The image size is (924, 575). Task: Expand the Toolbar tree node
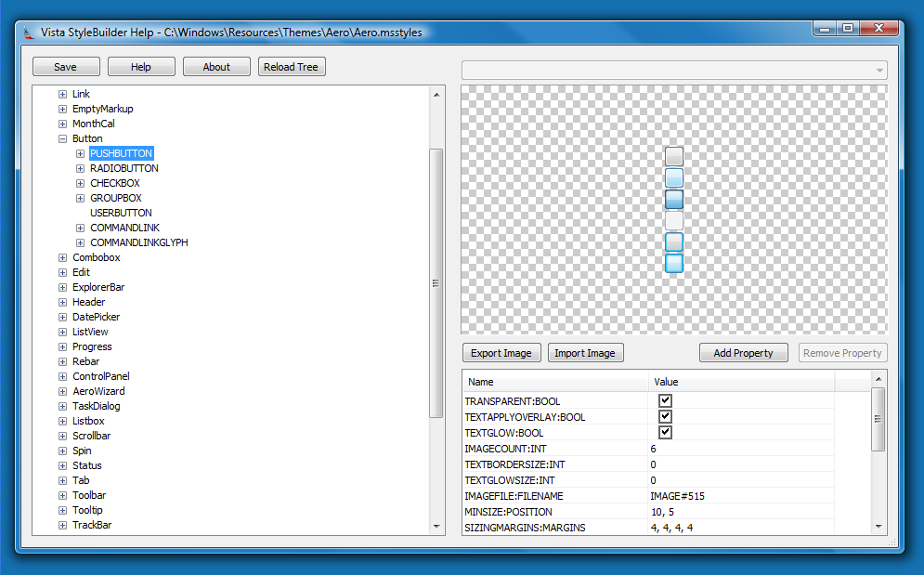point(62,495)
